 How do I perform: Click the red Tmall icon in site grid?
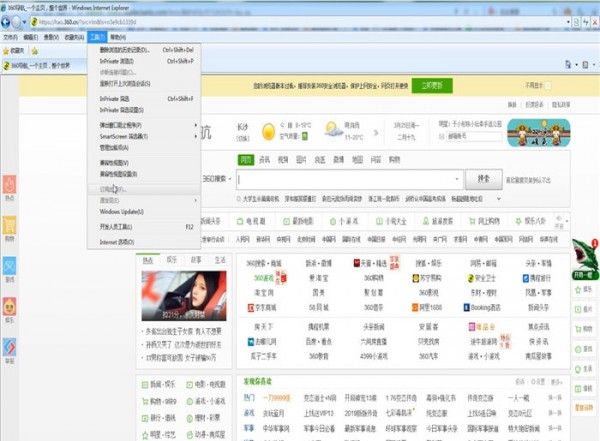(357, 263)
